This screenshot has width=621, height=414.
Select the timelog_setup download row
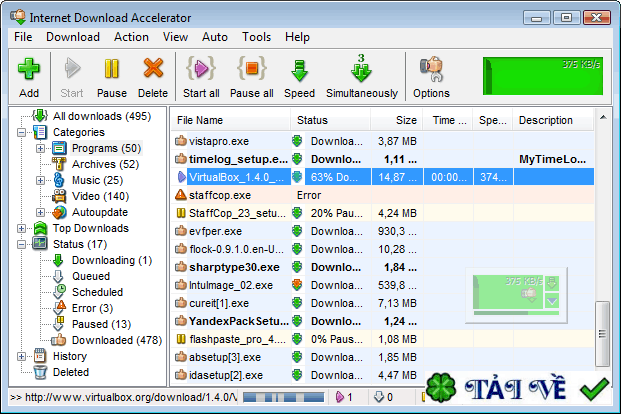pos(383,159)
